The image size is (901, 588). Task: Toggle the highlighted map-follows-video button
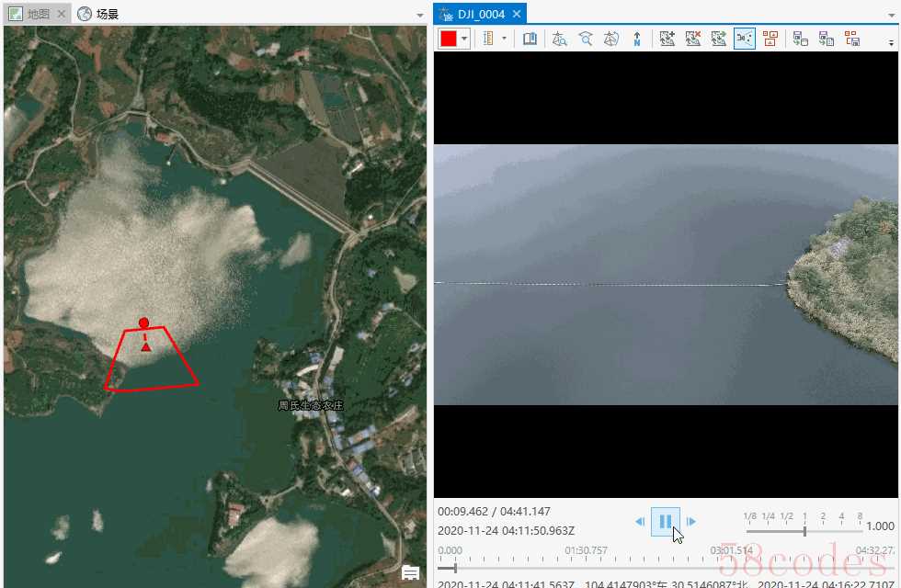(x=745, y=39)
